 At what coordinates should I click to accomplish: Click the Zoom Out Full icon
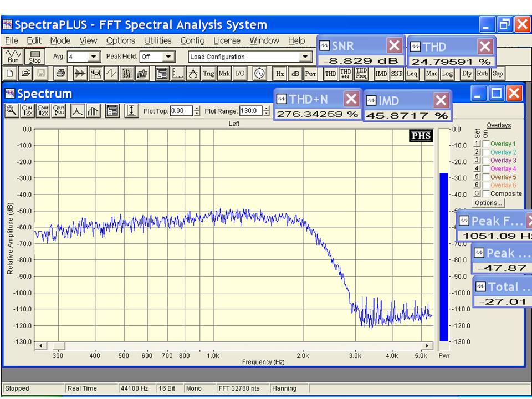59,111
